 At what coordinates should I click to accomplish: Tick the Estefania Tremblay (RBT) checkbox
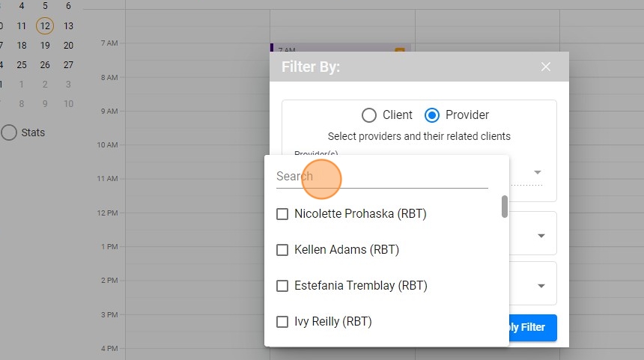pos(282,286)
